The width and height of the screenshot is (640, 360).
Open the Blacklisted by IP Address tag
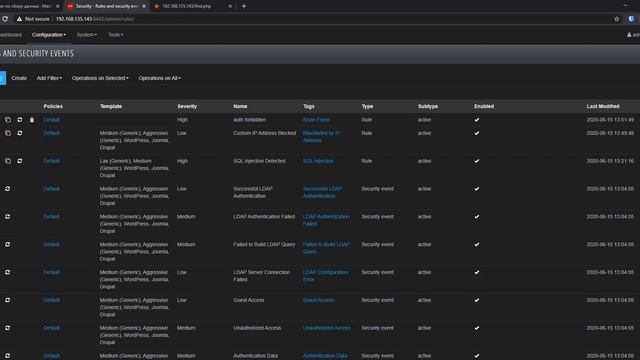click(x=322, y=137)
